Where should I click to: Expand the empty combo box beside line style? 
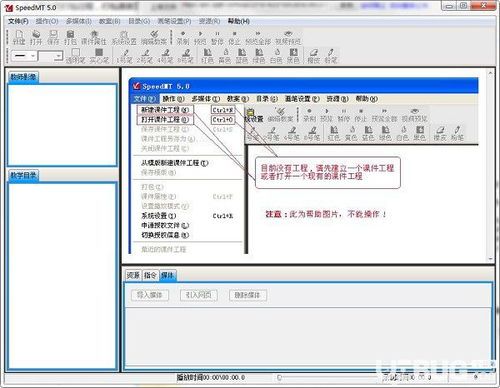click(50, 56)
